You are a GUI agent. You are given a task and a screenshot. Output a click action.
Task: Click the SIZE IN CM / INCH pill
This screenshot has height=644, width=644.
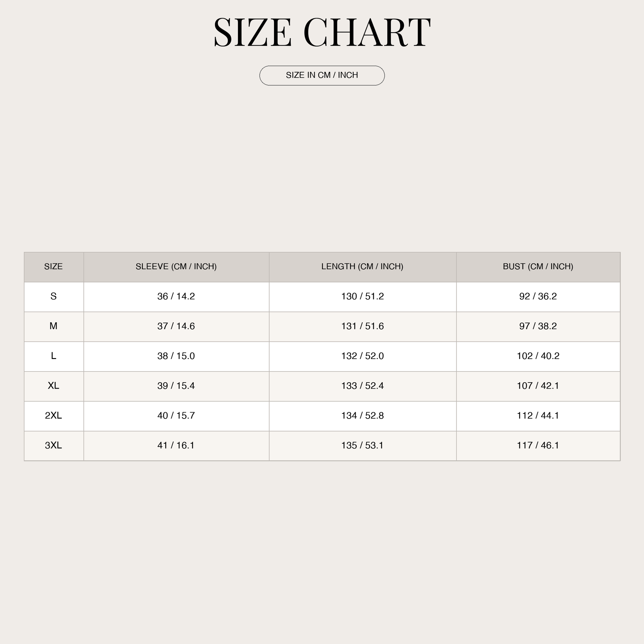(x=322, y=75)
